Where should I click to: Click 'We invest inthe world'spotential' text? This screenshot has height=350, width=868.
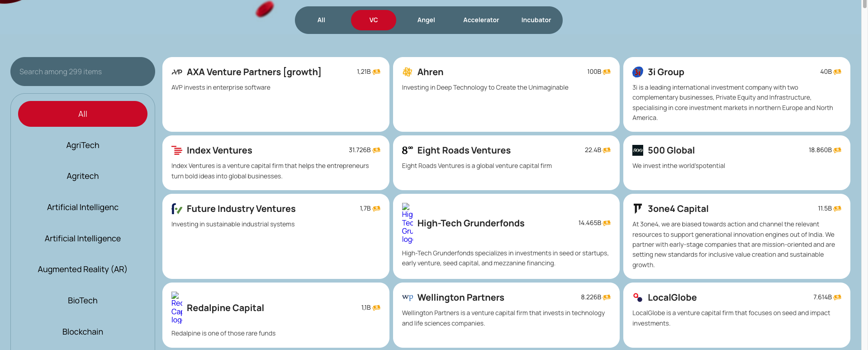(x=678, y=166)
